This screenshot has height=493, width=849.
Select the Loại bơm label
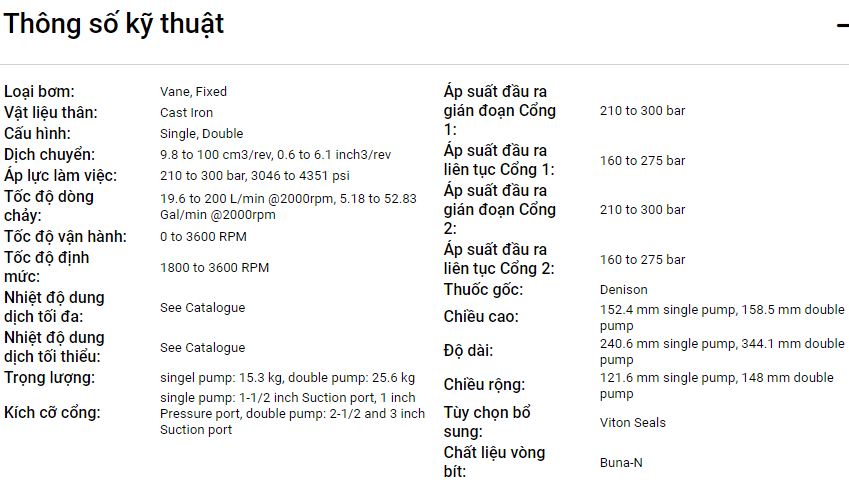[39, 91]
